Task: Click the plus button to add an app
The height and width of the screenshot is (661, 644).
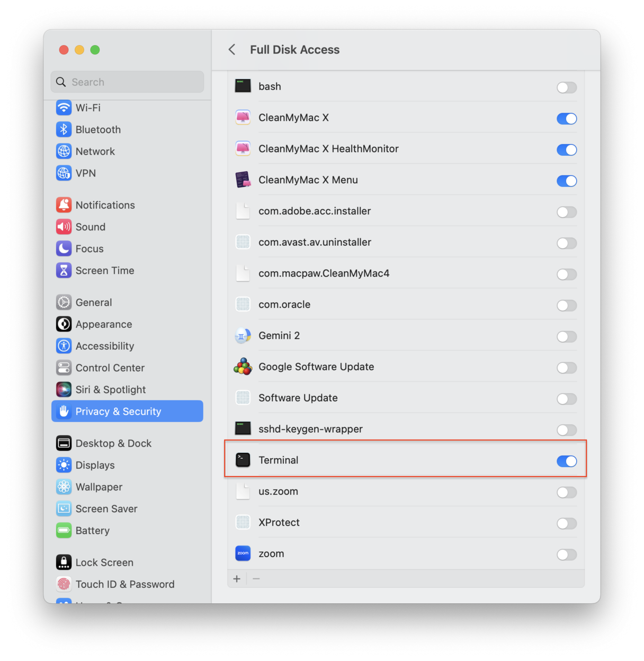Action: point(237,578)
